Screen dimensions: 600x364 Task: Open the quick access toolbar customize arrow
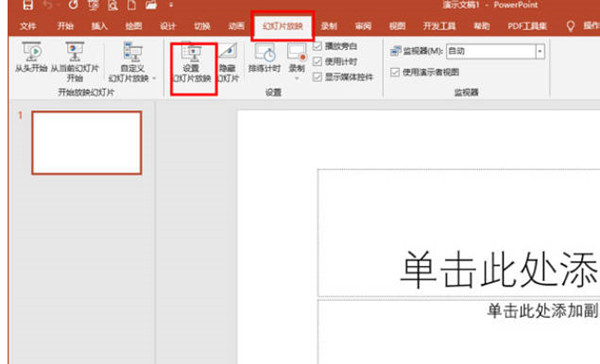pos(171,5)
